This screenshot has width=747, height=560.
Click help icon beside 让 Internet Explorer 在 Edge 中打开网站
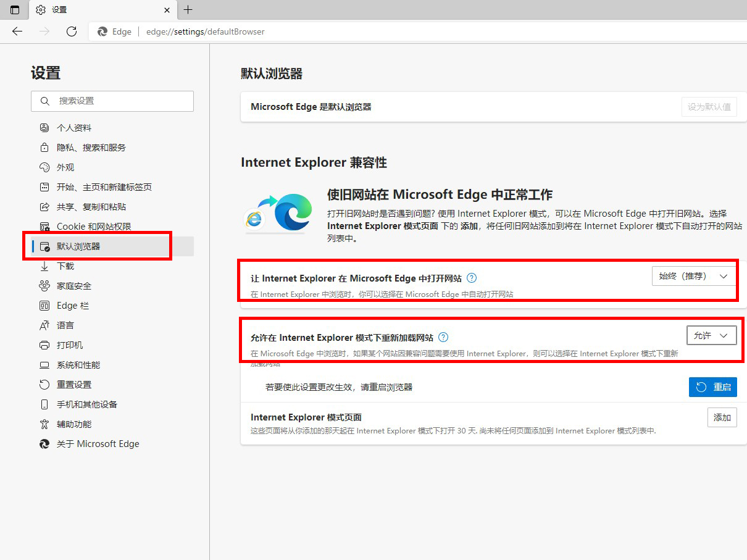click(x=472, y=278)
